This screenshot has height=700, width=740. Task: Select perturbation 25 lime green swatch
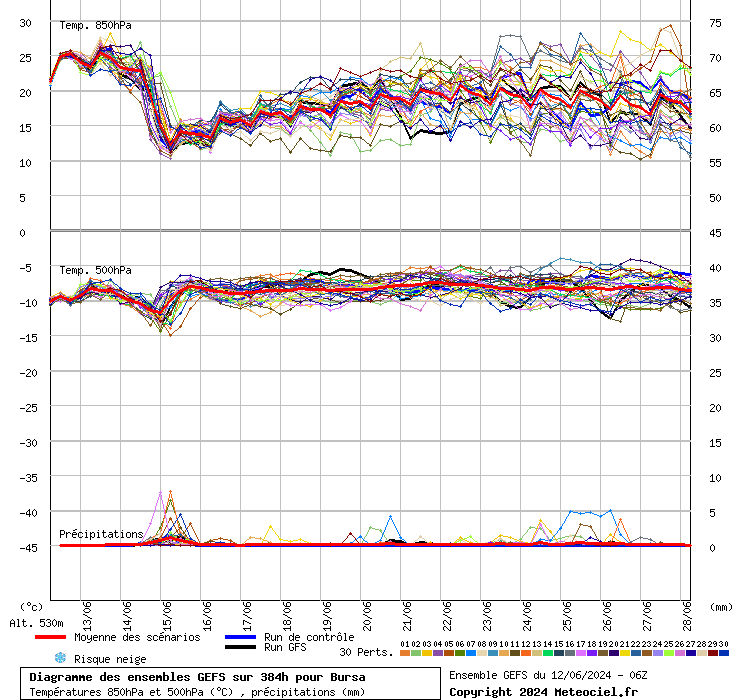click(x=669, y=653)
